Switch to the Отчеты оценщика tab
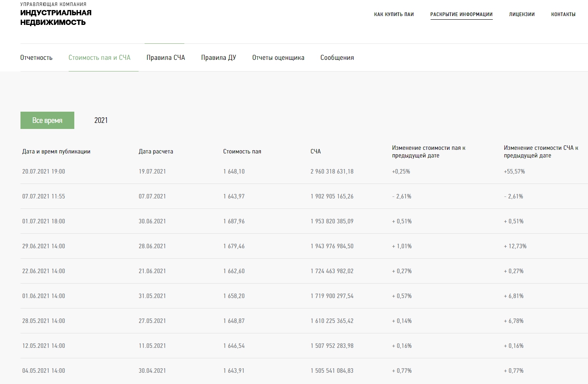Image resolution: width=588 pixels, height=384 pixels. [x=278, y=58]
